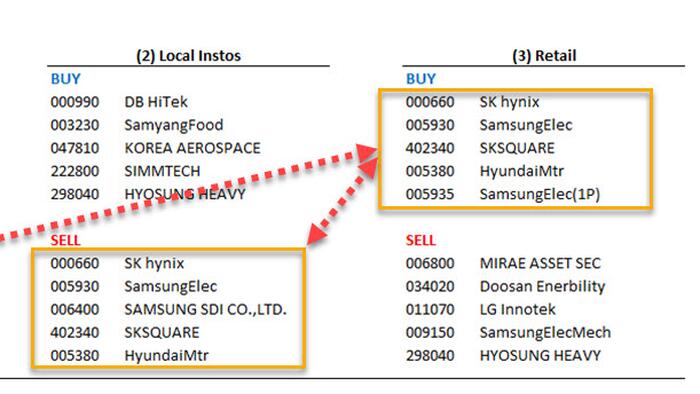Click stock code 005935
Image resolution: width=700 pixels, height=394 pixels.
click(430, 195)
